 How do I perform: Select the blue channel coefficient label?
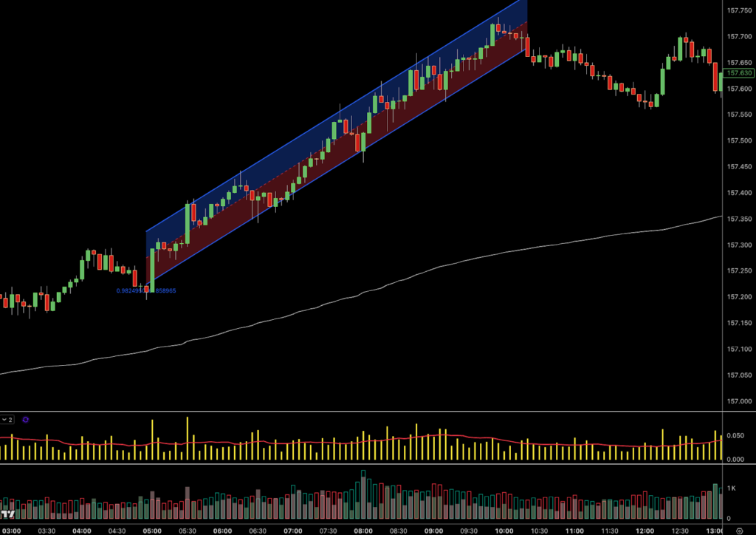[145, 290]
